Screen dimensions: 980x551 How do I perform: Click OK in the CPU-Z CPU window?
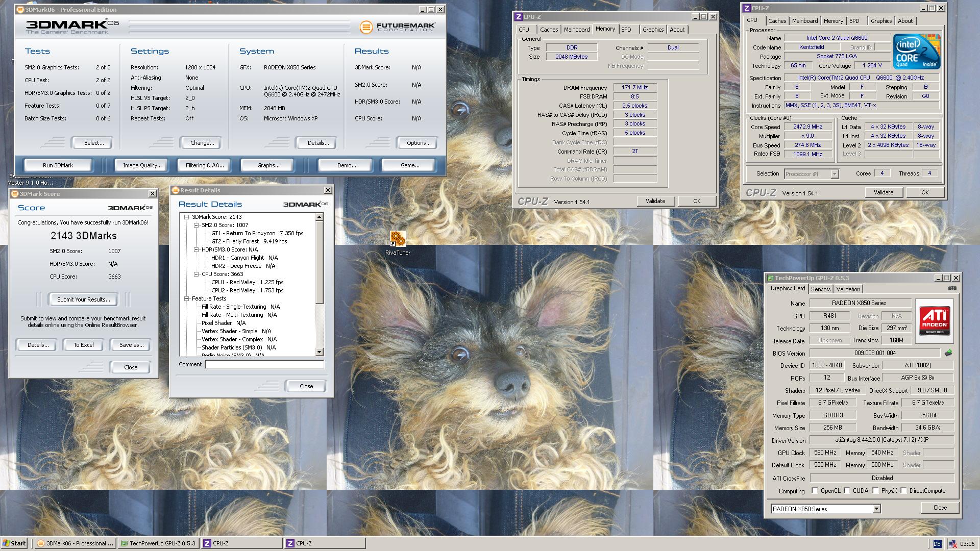(x=924, y=192)
